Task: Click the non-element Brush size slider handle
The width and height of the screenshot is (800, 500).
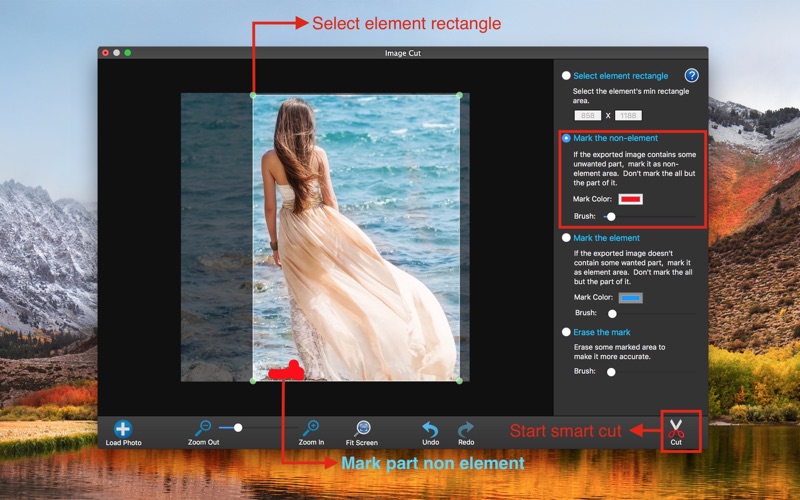Action: [x=611, y=217]
